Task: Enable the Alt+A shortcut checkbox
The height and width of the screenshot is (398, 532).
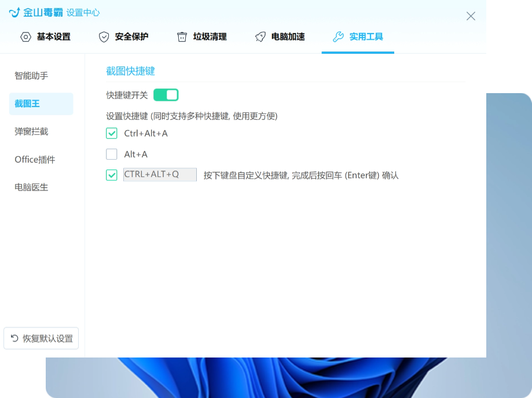Action: (x=112, y=154)
